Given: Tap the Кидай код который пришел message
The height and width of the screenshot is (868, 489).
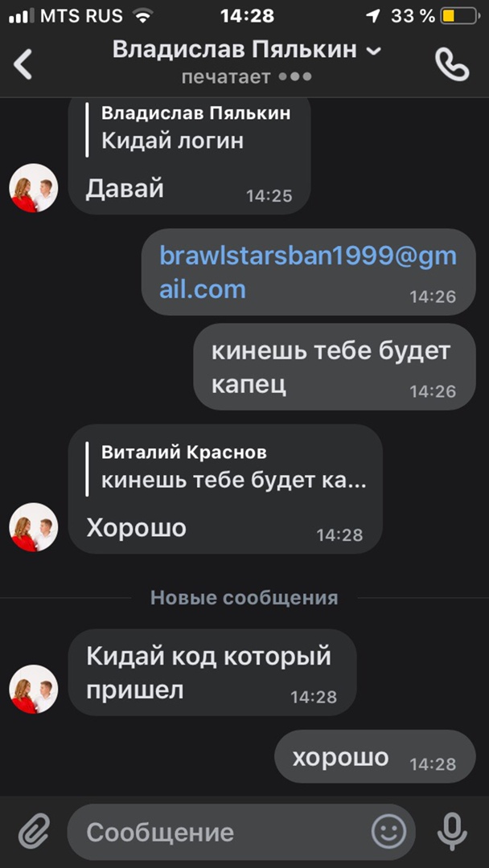Looking at the screenshot, I should (212, 672).
